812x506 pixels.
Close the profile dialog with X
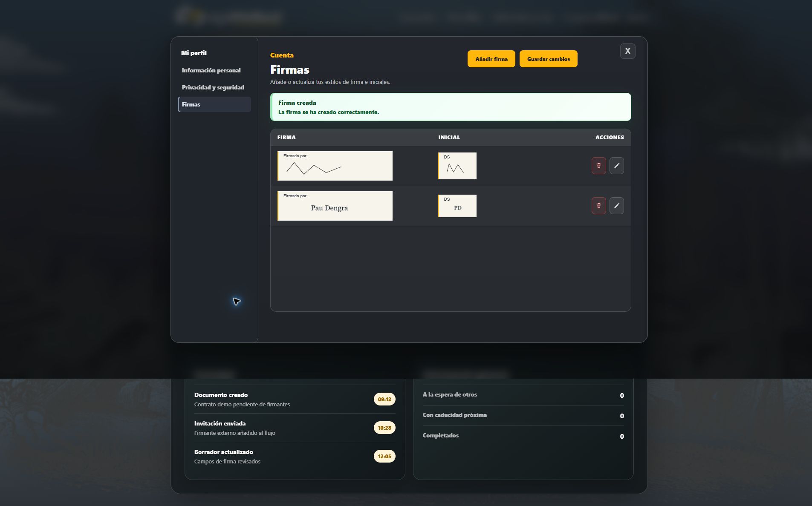(x=627, y=51)
